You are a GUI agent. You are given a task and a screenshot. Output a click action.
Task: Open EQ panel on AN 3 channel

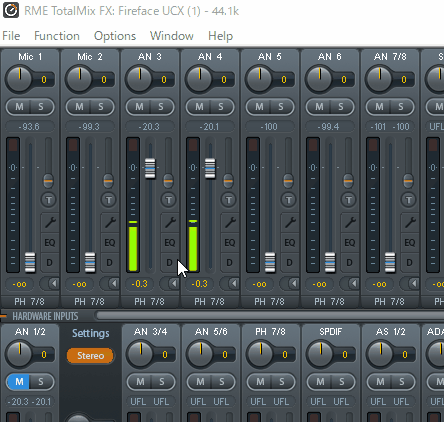[x=170, y=242]
